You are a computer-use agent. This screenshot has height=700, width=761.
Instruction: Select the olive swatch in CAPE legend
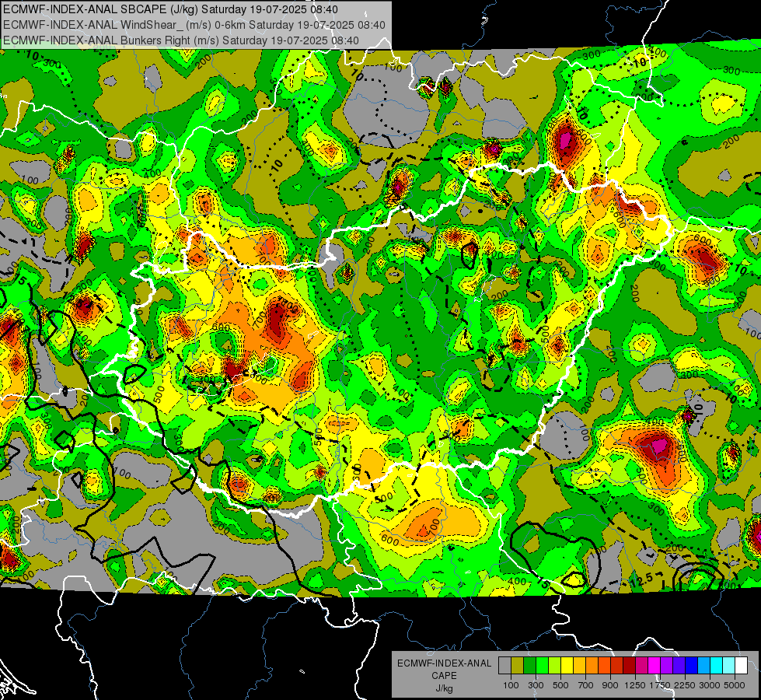[518, 665]
